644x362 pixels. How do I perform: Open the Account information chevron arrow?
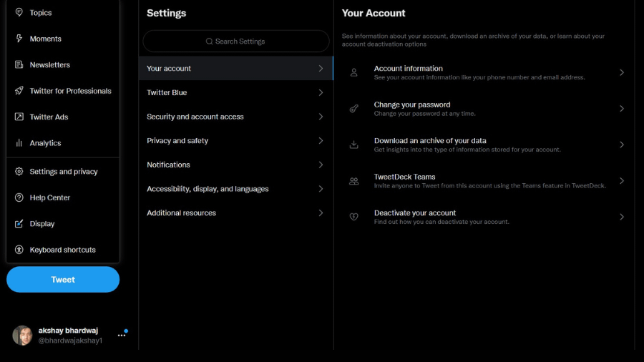[x=622, y=73]
